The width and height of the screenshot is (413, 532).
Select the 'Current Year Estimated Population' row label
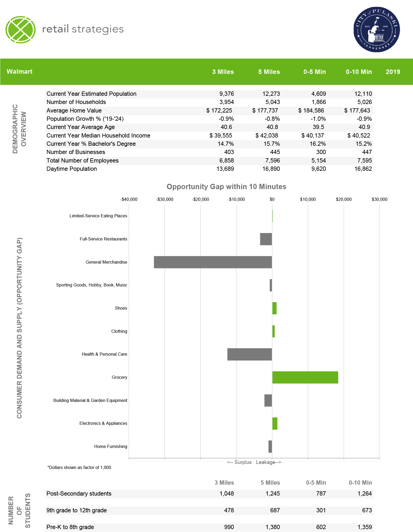pos(91,94)
